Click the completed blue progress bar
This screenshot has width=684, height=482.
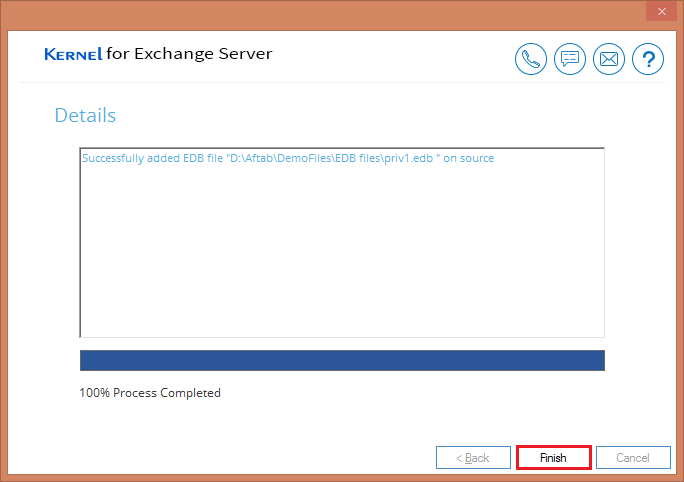point(342,361)
